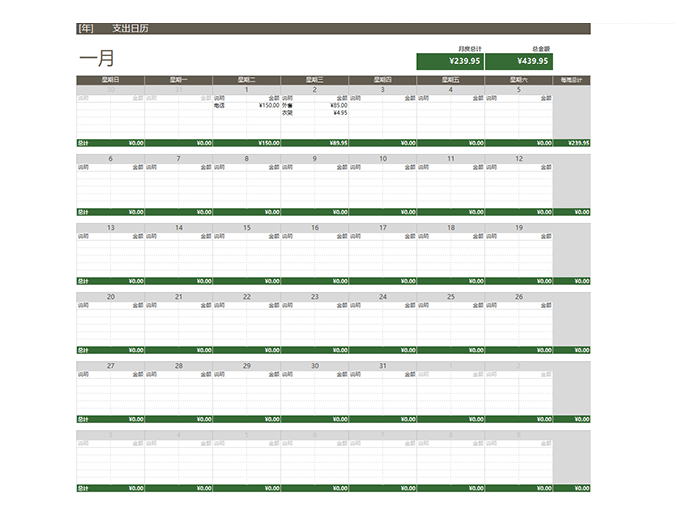Click the ¥150.00 daily total under day 1
Viewport: 675px width, 520px height.
tap(269, 143)
